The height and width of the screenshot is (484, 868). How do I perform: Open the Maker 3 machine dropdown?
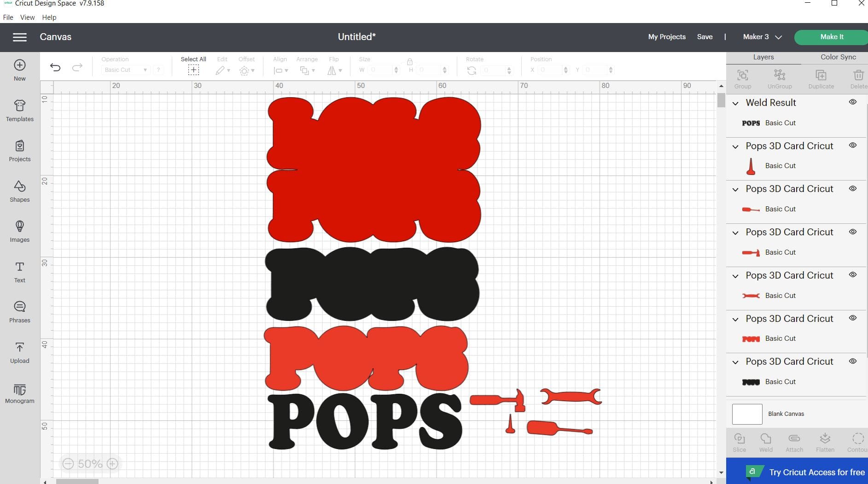[762, 37]
